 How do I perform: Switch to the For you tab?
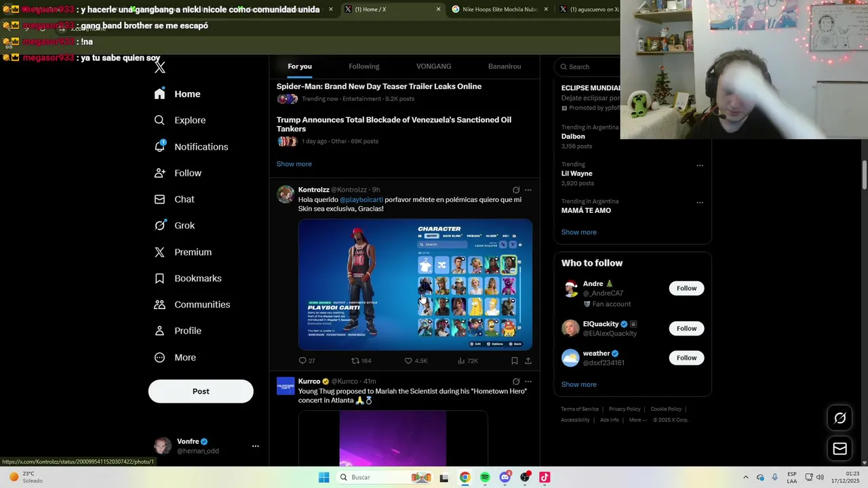[300, 66]
